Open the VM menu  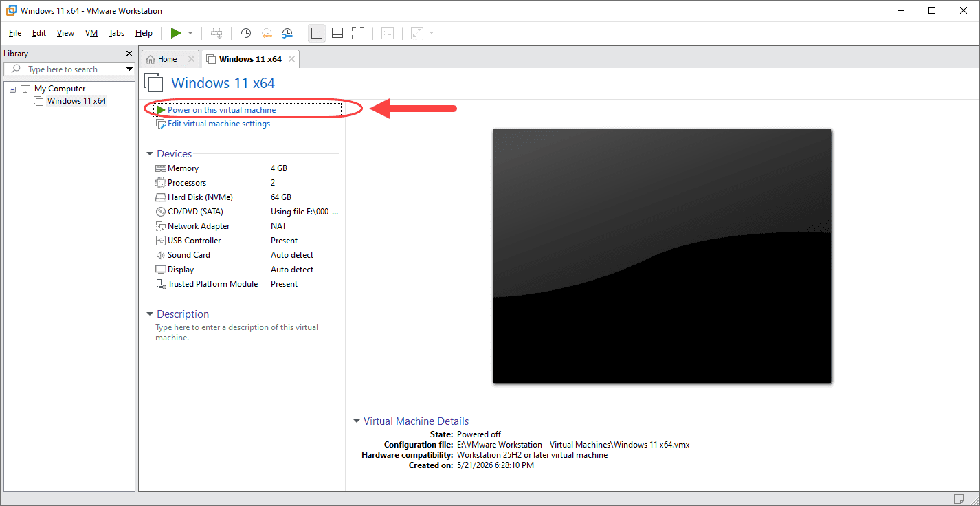91,33
